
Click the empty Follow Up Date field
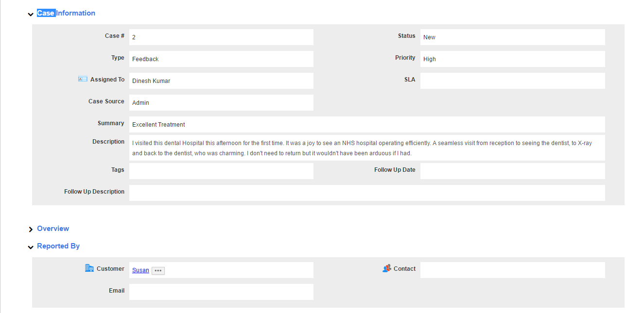point(512,171)
